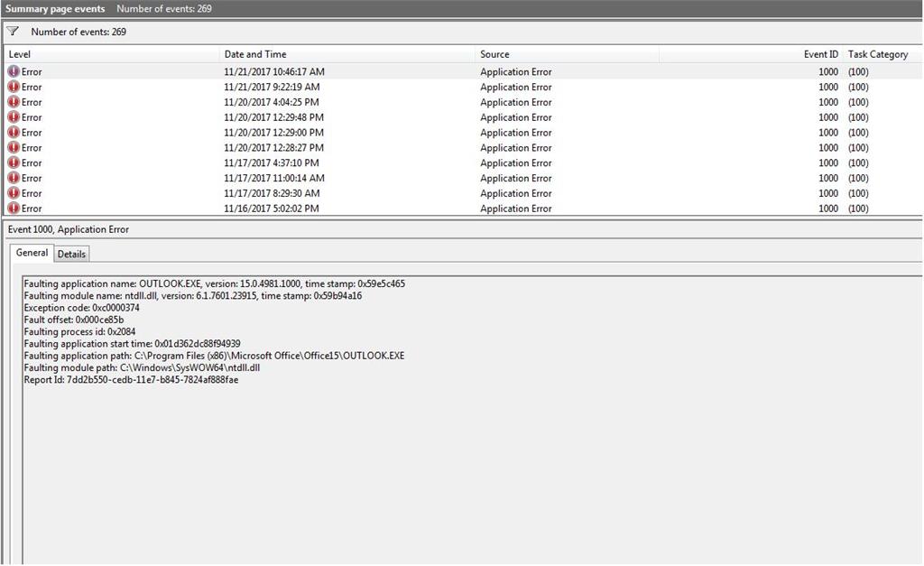Click error icon for 11/17/2017 4:37:10 PM row
This screenshot has height=566, width=924.
(14, 162)
